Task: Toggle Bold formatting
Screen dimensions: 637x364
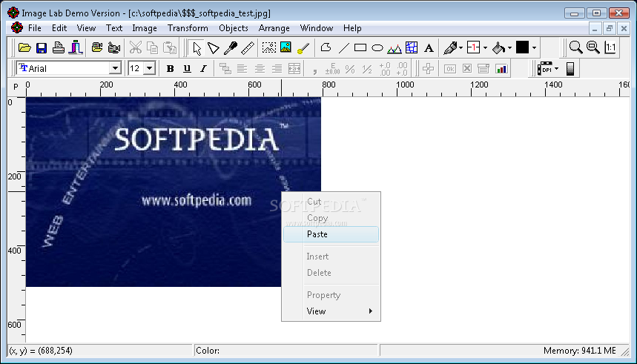Action: click(171, 69)
